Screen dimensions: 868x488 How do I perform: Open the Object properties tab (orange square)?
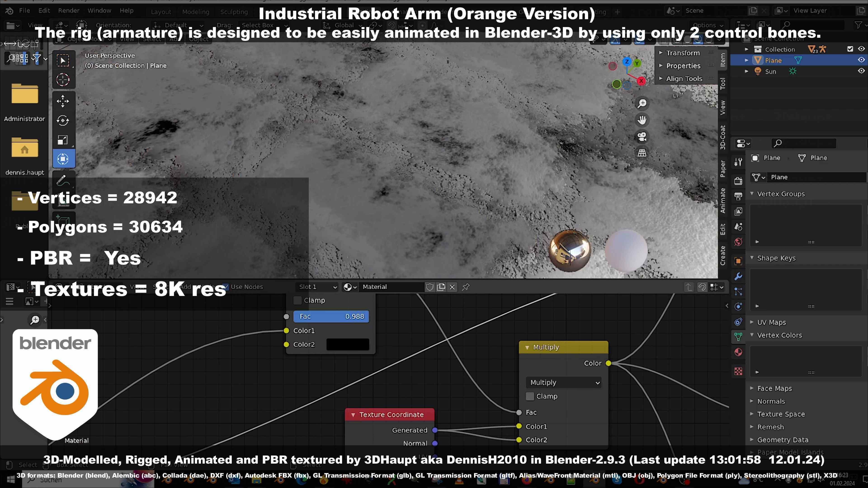[738, 261]
